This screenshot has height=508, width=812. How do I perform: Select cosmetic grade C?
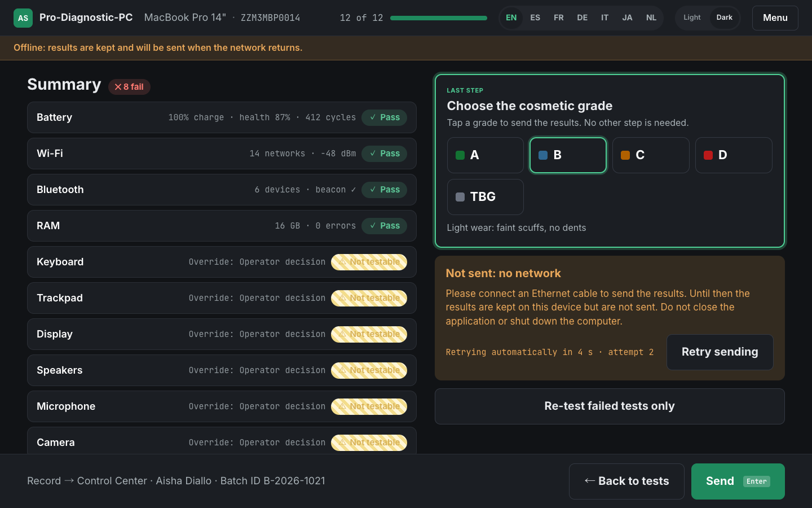point(651,155)
